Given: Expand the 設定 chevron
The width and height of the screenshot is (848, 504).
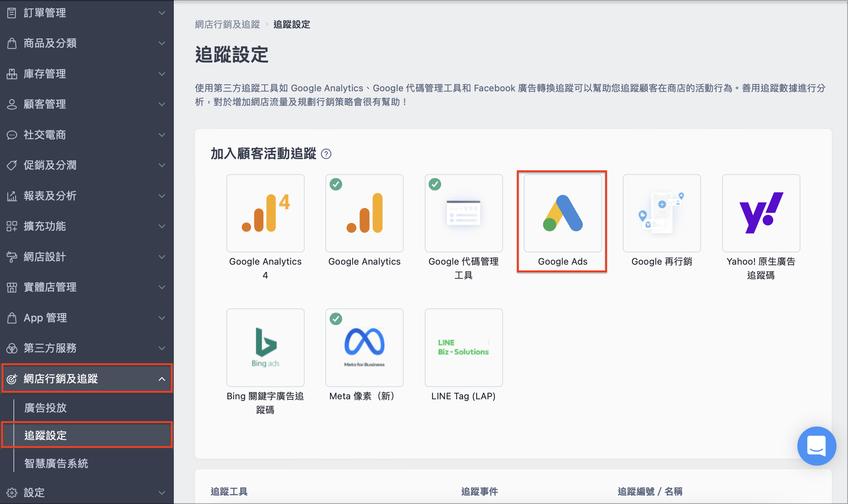Looking at the screenshot, I should coord(162,492).
